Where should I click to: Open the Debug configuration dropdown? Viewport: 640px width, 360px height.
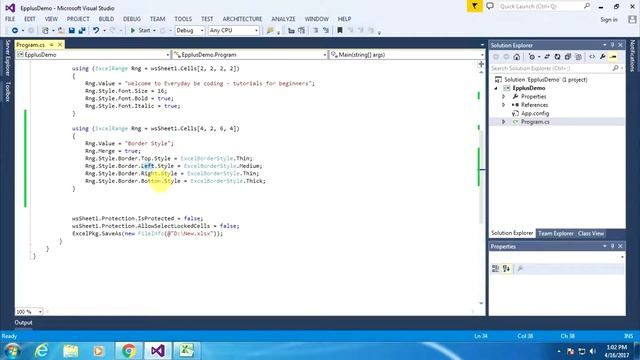click(190, 31)
